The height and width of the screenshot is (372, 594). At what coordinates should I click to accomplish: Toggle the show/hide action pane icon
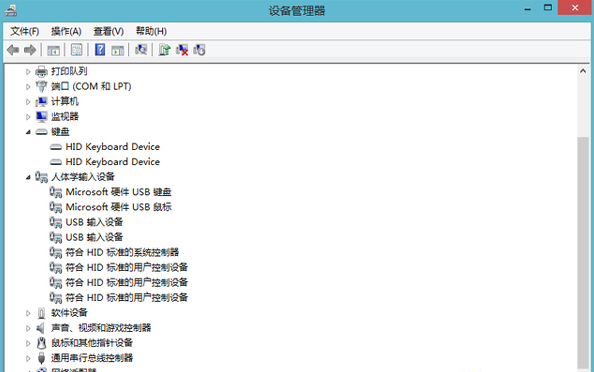tap(117, 50)
